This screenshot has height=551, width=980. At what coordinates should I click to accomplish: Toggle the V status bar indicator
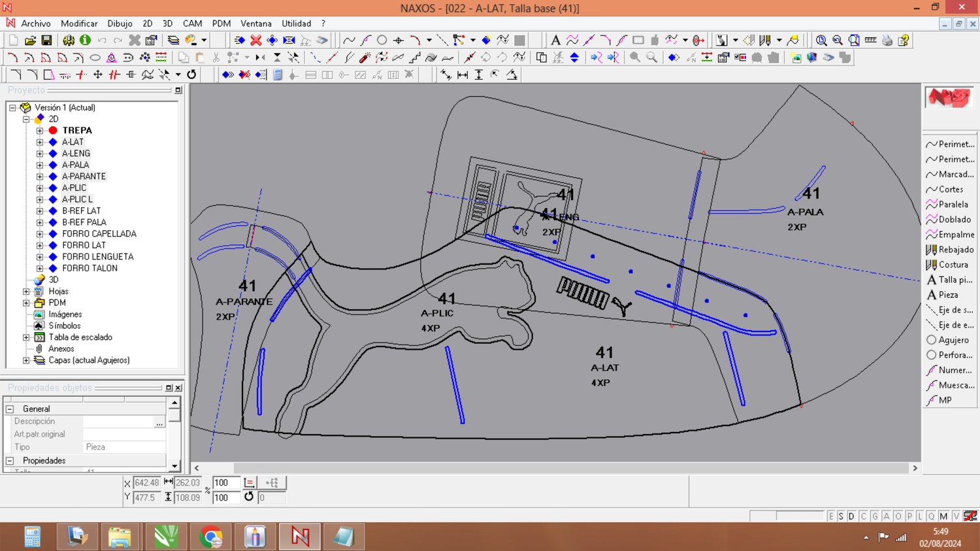956,516
